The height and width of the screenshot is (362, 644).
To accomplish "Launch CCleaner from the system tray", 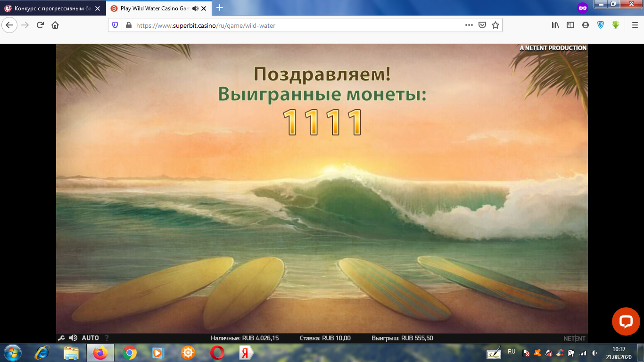I will pyautogui.click(x=560, y=353).
